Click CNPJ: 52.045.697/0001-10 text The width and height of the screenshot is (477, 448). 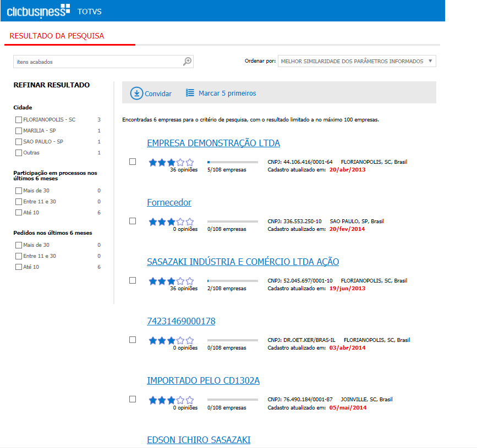point(300,280)
